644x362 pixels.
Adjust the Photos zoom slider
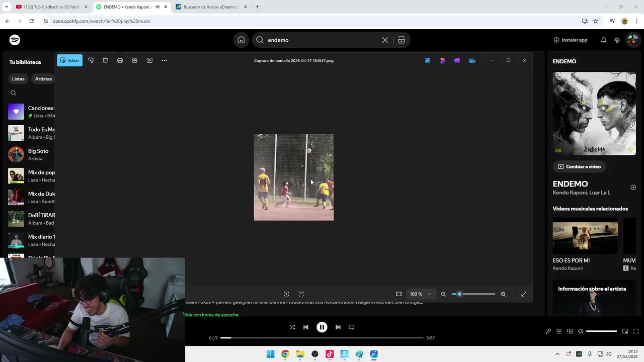(x=473, y=294)
